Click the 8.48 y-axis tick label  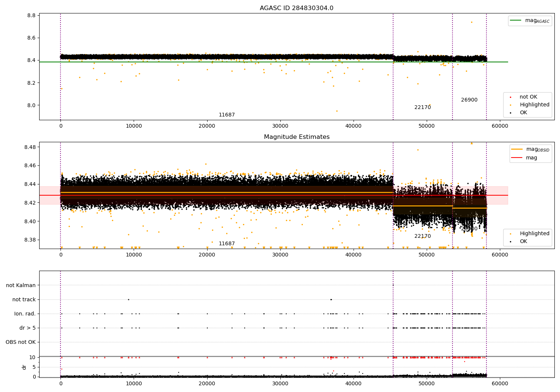[30, 147]
